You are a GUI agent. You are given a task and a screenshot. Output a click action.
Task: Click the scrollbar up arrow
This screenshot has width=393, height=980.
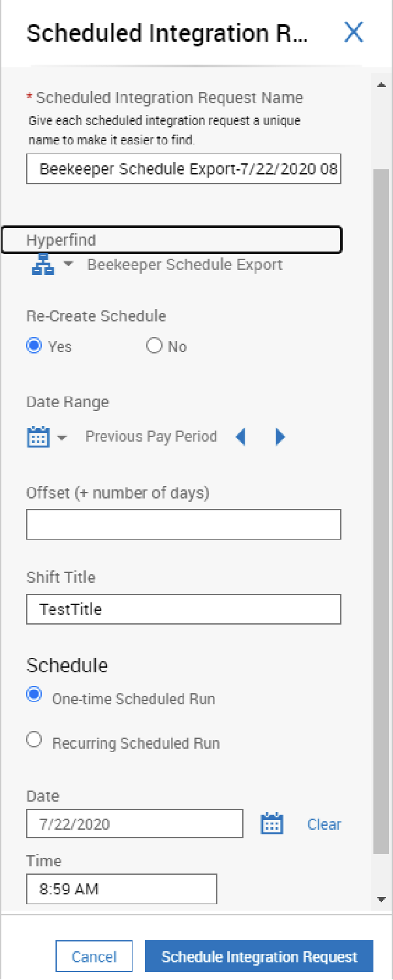point(382,84)
